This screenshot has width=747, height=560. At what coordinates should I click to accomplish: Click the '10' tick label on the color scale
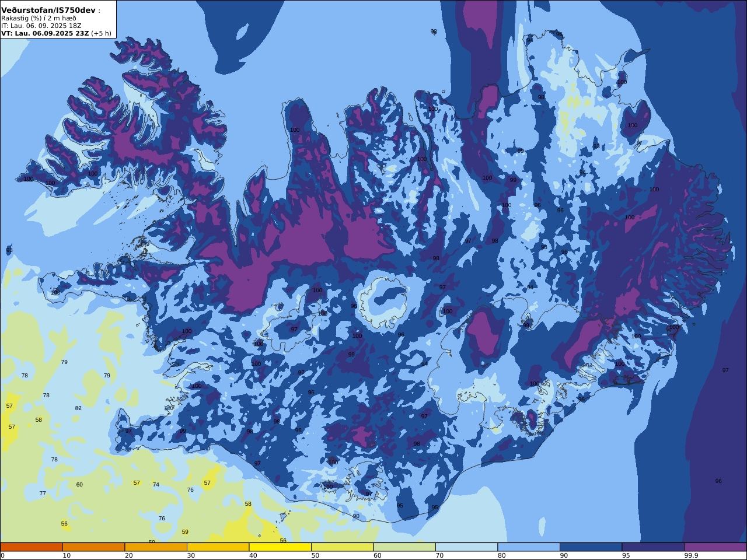(x=67, y=555)
